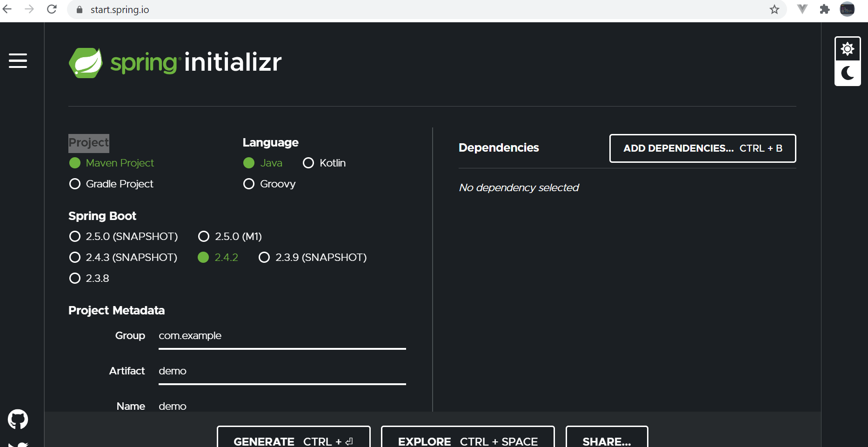This screenshot has height=447, width=868.
Task: Choose Java as the language
Action: (x=263, y=163)
